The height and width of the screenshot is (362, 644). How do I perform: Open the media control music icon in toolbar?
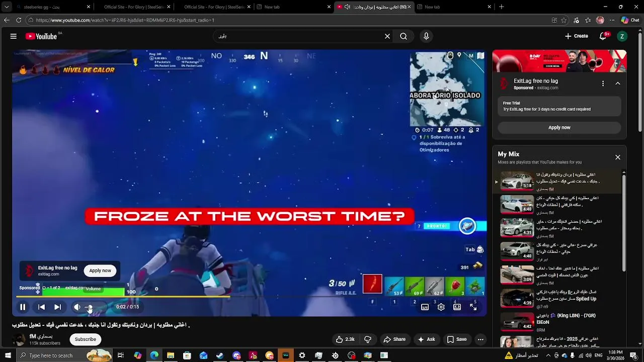point(576,20)
